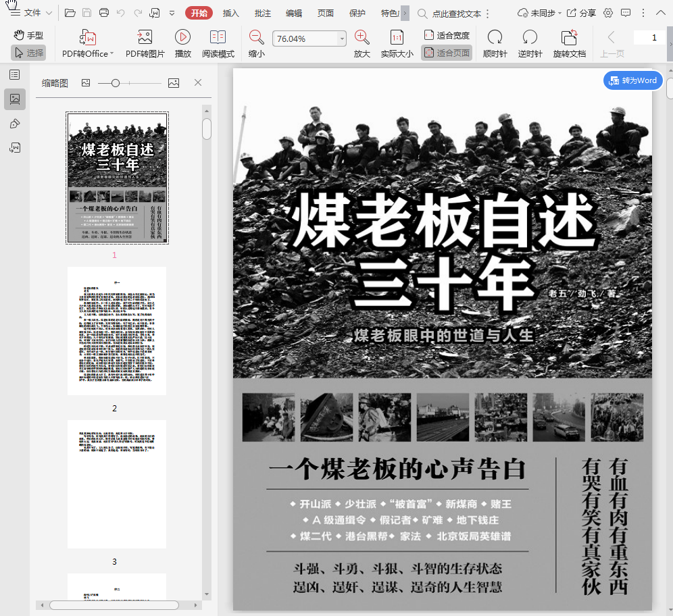Viewport: 673px width, 616px height.
Task: Rotate page with 逆时针 icon
Action: [530, 37]
